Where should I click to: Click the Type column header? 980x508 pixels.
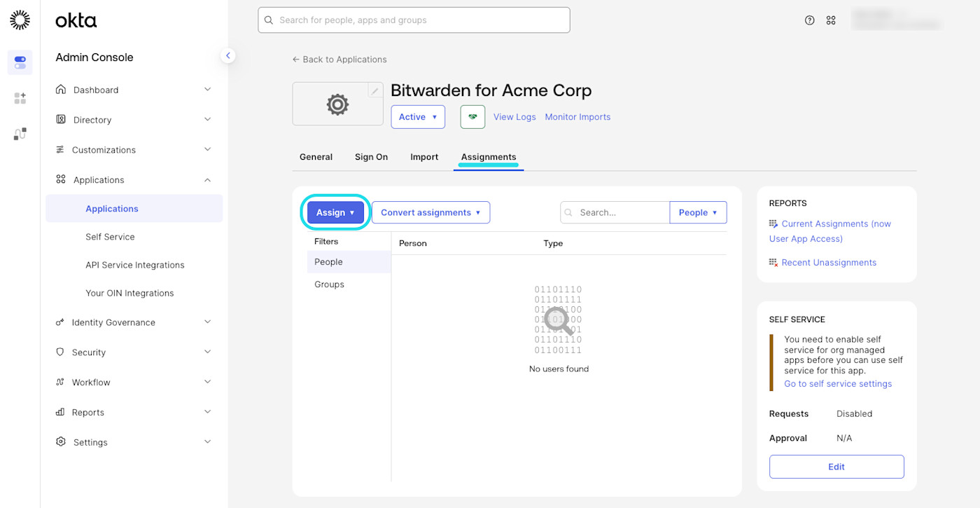point(553,243)
